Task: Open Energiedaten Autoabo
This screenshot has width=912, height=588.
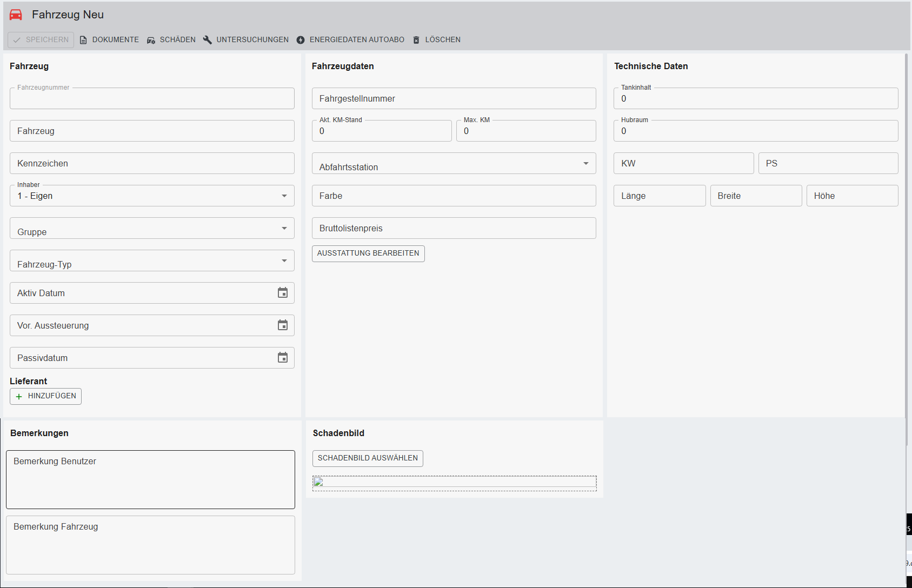Action: coord(350,39)
